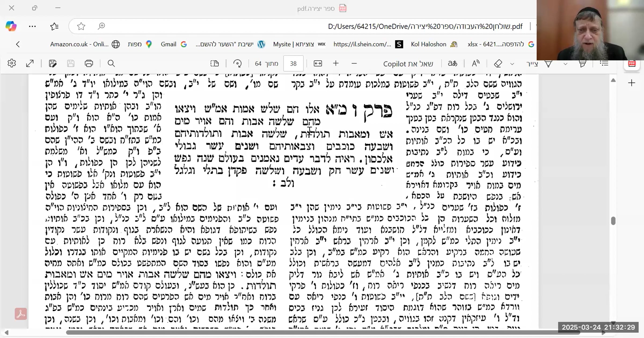
Task: Click the address bar file path
Action: pyautogui.click(x=425, y=26)
